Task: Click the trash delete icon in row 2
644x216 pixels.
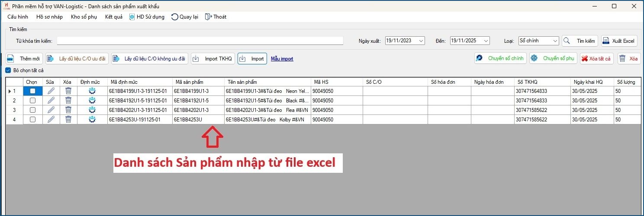Action: [x=68, y=101]
